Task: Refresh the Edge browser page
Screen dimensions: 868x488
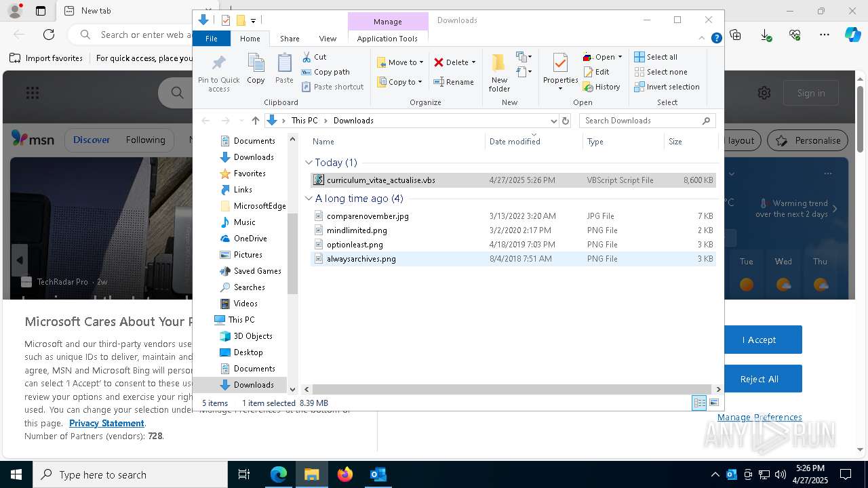Action: [x=49, y=34]
